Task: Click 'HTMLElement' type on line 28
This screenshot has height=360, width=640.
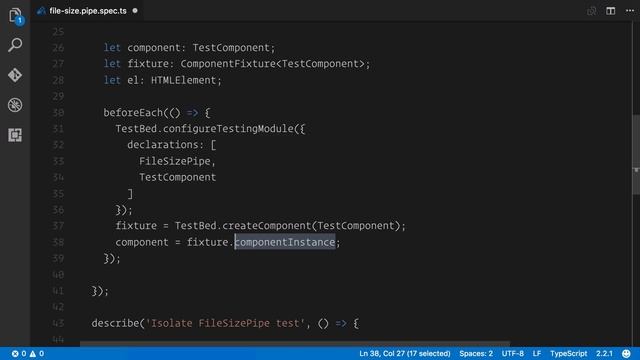Action: (183, 80)
